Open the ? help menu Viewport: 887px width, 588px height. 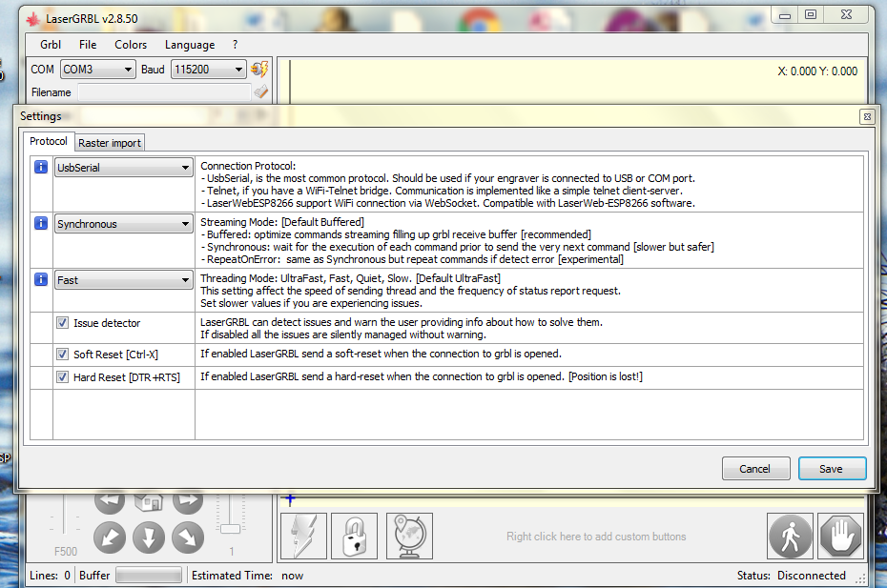click(x=235, y=45)
